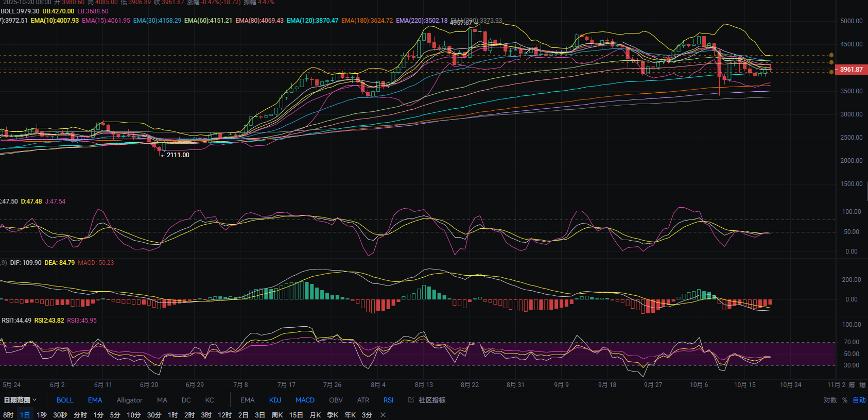Click the 筹 chip distribution icon
Screen dimensions: 868x420
coord(852,385)
